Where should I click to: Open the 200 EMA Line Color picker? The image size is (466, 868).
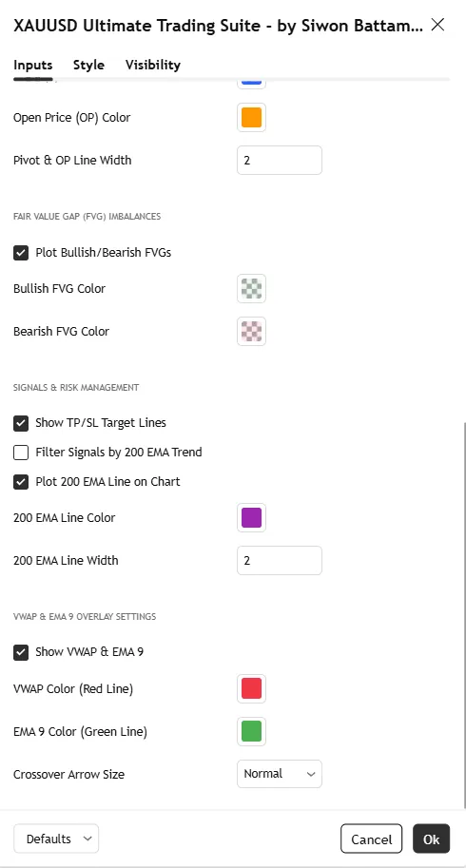pos(251,517)
